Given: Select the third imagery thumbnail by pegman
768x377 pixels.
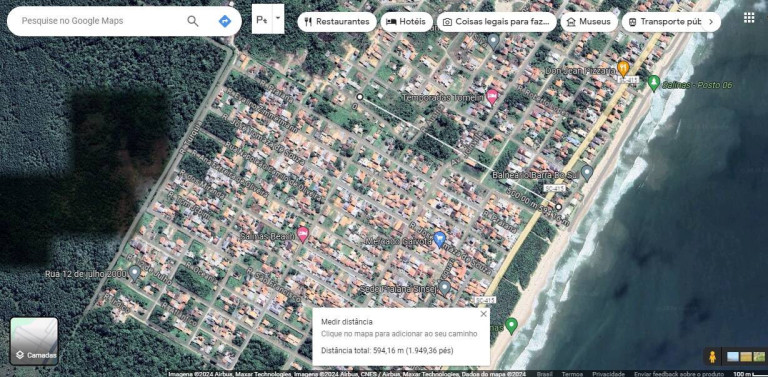Looking at the screenshot, I should (759, 356).
